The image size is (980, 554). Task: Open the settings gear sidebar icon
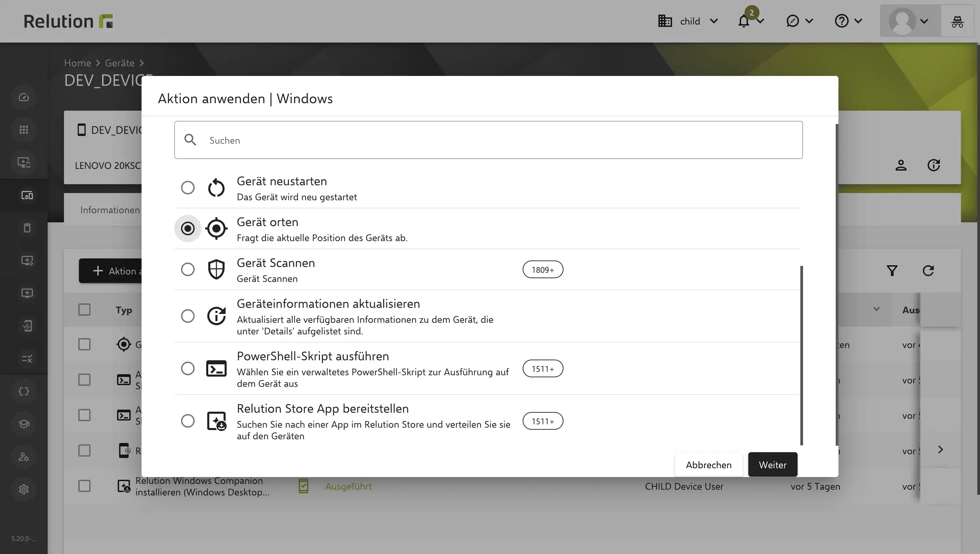coord(24,489)
